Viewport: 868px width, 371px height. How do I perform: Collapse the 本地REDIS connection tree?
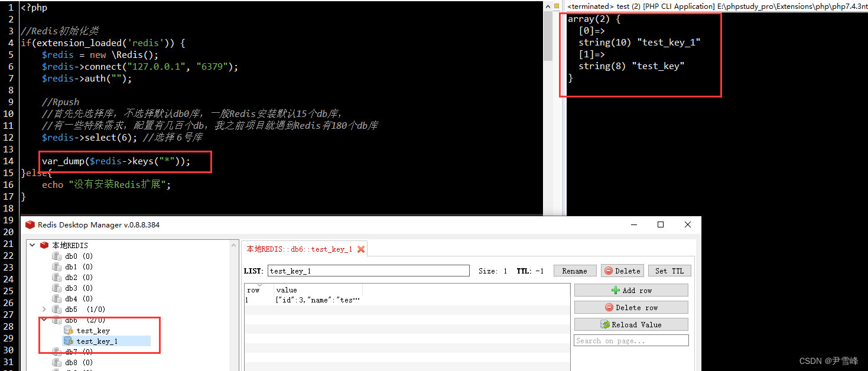click(32, 245)
